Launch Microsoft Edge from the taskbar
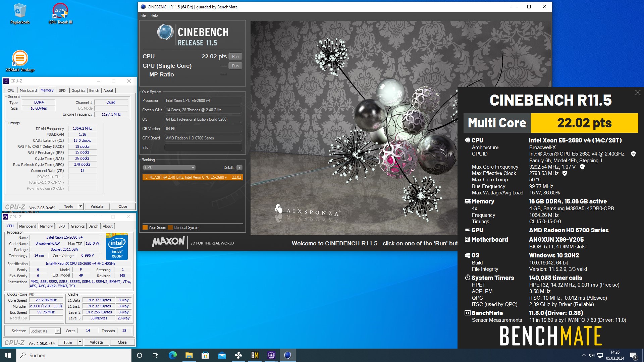 pos(172,355)
